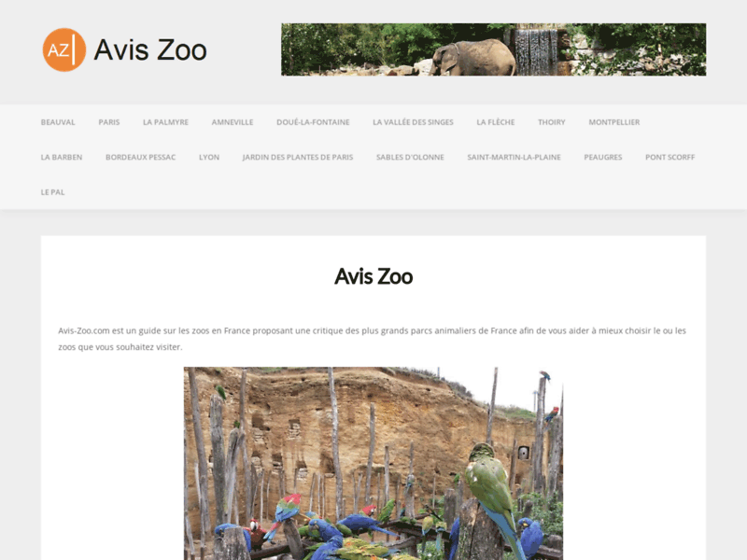Open the Lyon zoo page
The width and height of the screenshot is (747, 560).
[209, 157]
